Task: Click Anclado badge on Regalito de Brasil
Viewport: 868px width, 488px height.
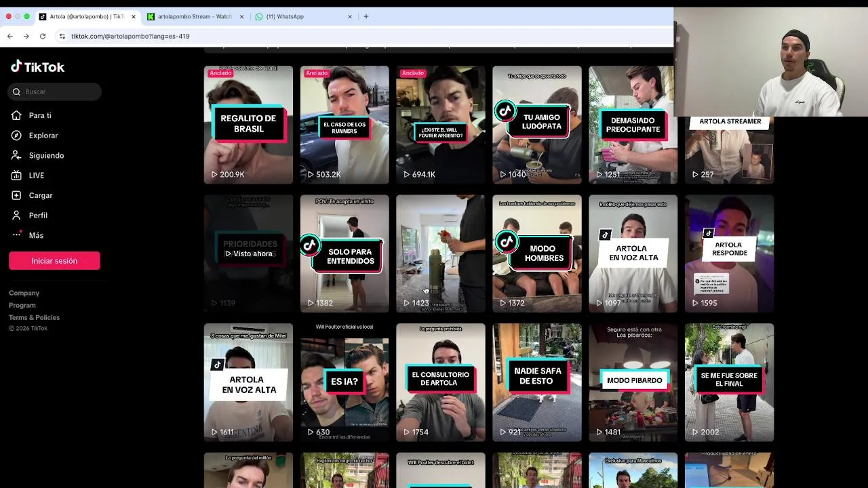Action: [x=220, y=73]
